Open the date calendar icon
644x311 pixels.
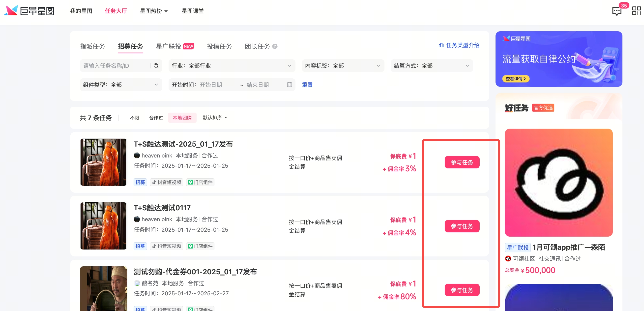(289, 85)
